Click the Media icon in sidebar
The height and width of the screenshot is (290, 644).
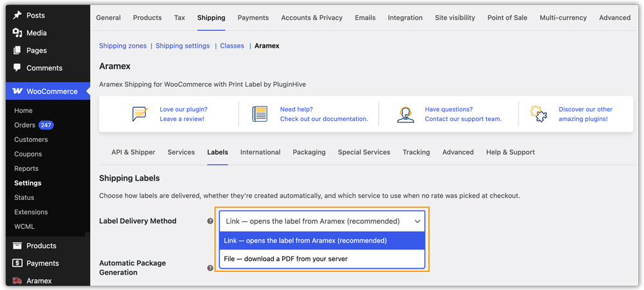pyautogui.click(x=17, y=33)
